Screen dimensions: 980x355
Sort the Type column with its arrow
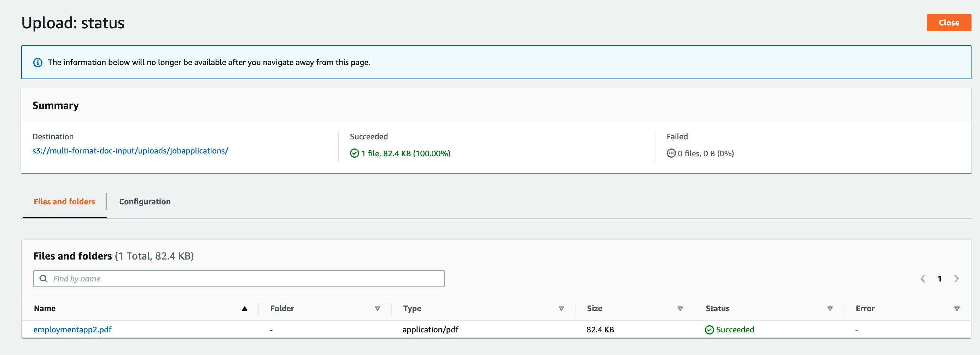click(561, 309)
